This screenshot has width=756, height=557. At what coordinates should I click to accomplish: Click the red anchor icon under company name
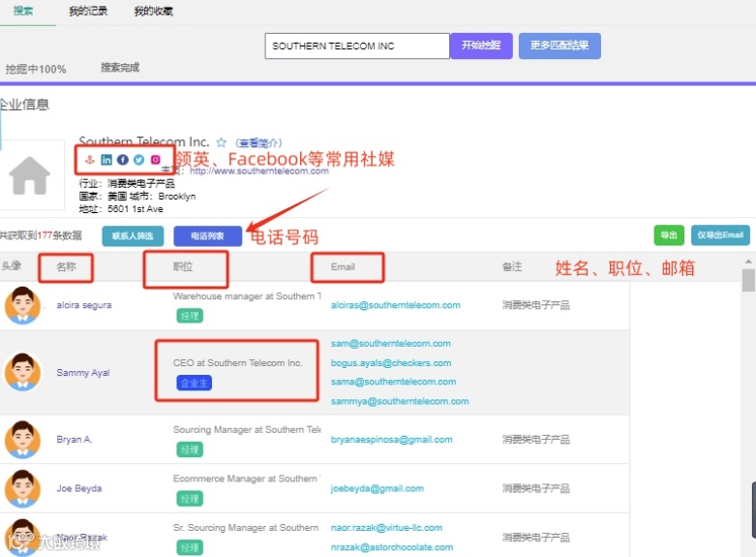click(90, 160)
